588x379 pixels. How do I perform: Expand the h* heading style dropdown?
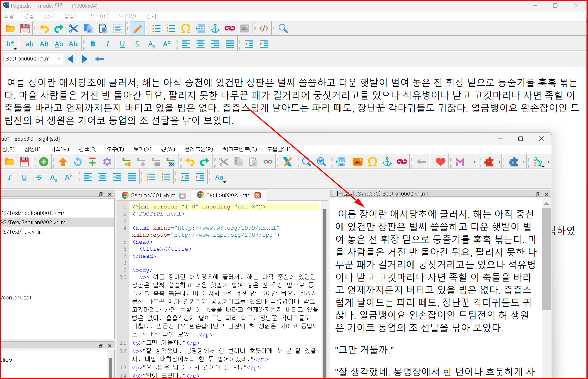tap(11, 44)
